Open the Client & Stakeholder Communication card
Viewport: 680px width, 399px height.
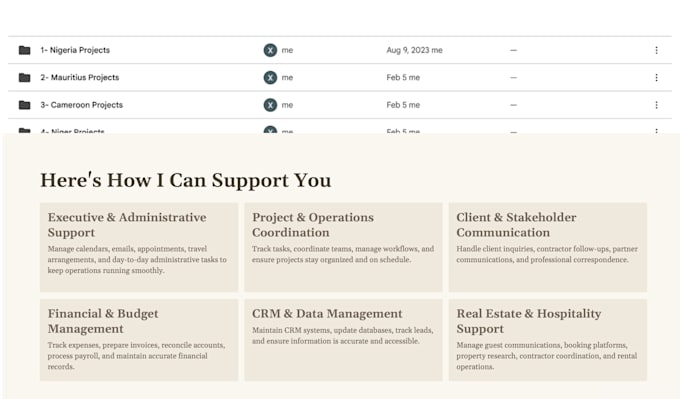coord(547,247)
